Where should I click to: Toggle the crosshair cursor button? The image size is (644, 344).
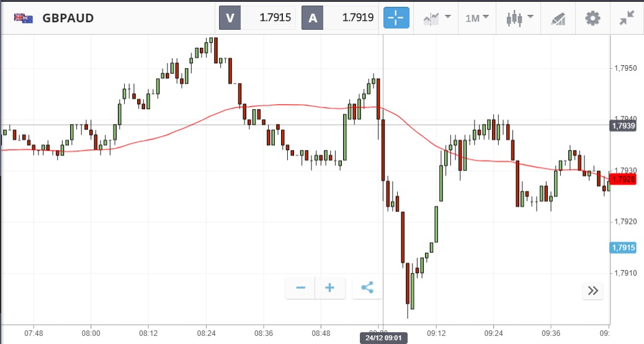(x=396, y=18)
